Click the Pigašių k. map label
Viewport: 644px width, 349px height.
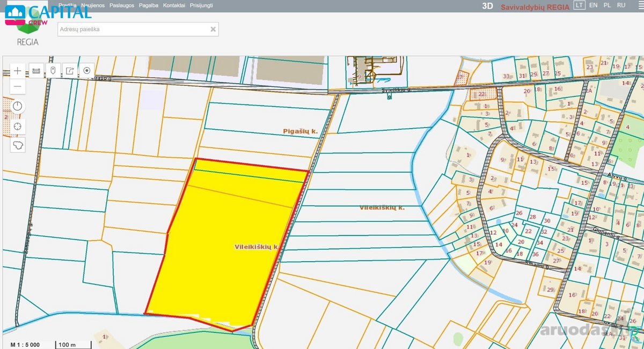[x=301, y=131]
